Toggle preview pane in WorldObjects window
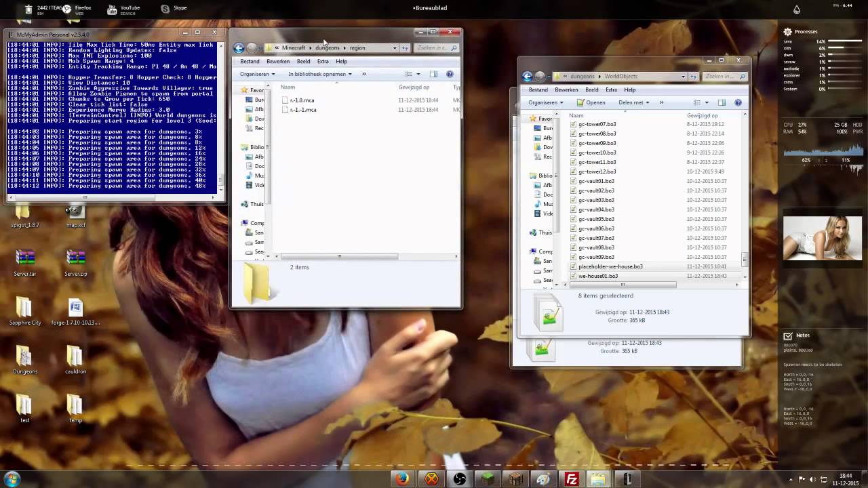868x488 pixels. coord(722,102)
